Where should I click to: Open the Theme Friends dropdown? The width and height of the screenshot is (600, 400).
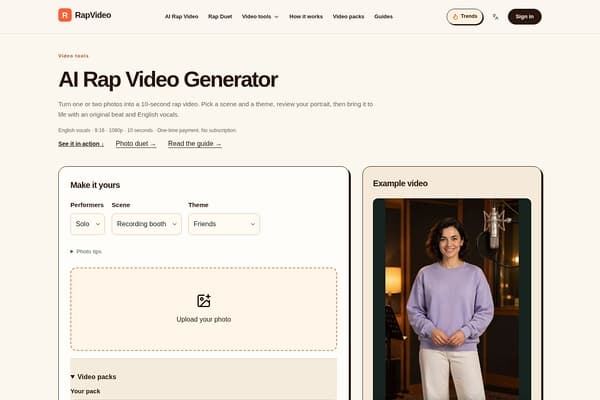point(224,224)
